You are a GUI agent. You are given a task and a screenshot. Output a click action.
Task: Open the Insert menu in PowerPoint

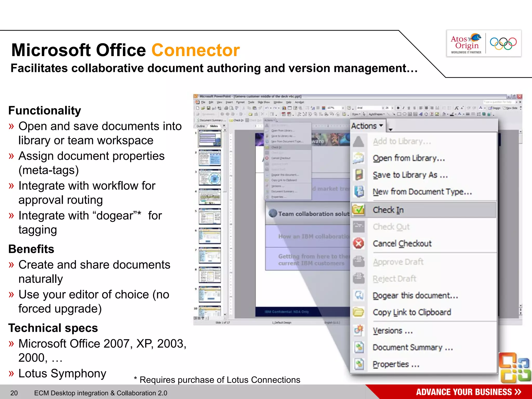(x=229, y=102)
